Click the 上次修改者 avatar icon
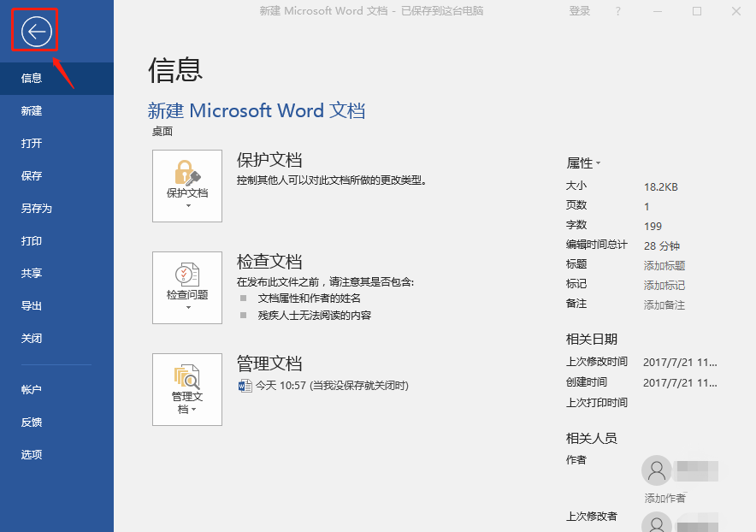 [x=656, y=523]
